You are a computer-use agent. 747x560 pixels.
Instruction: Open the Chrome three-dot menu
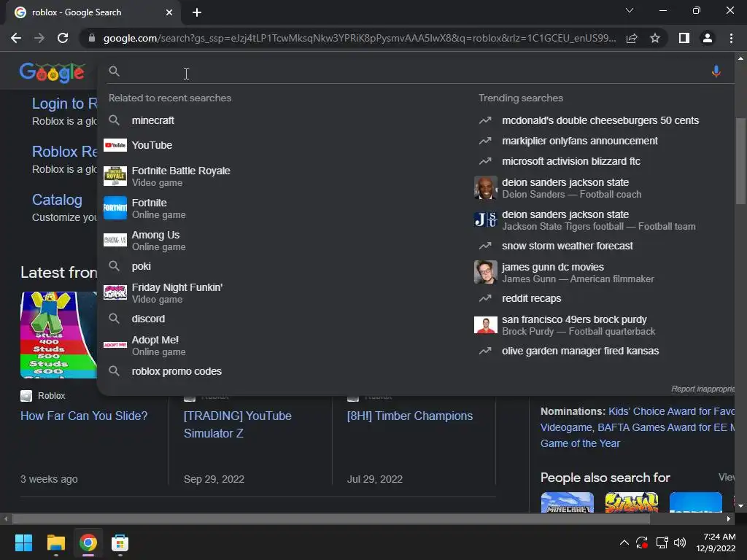tap(731, 38)
